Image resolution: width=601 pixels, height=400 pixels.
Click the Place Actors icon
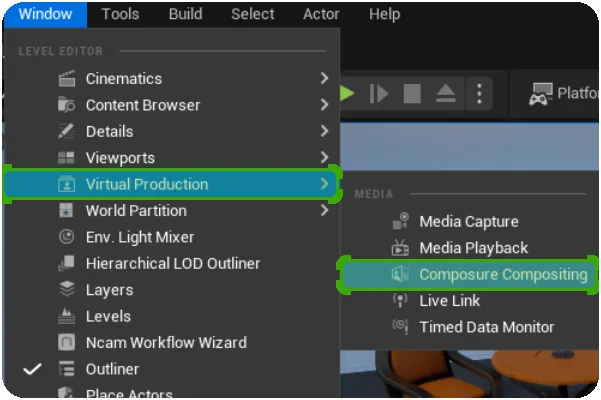tap(66, 392)
